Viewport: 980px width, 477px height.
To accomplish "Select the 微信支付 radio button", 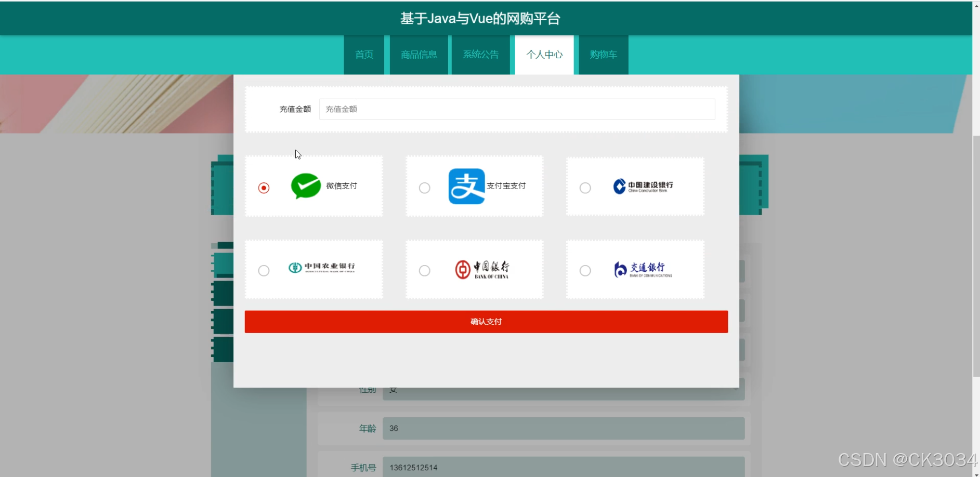I will 264,188.
